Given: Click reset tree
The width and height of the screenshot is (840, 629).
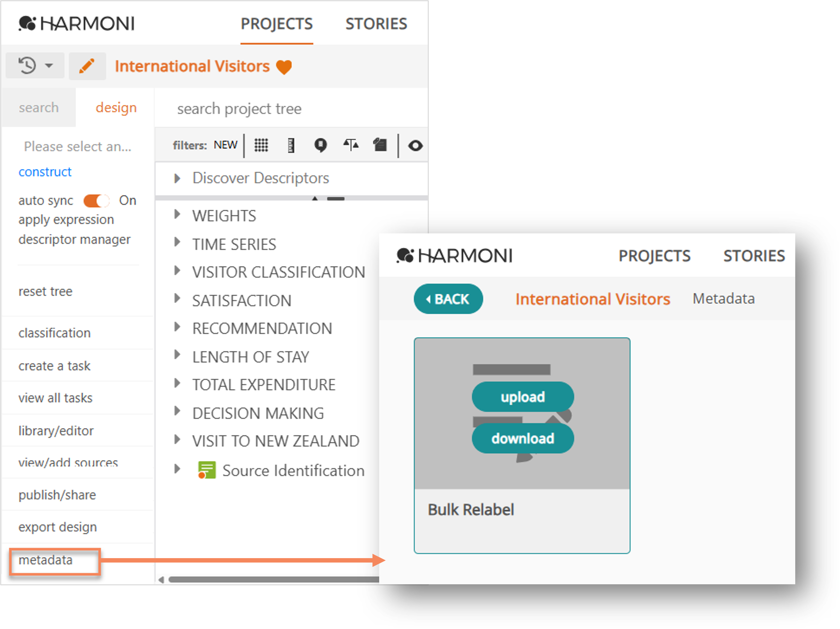Looking at the screenshot, I should pyautogui.click(x=45, y=291).
